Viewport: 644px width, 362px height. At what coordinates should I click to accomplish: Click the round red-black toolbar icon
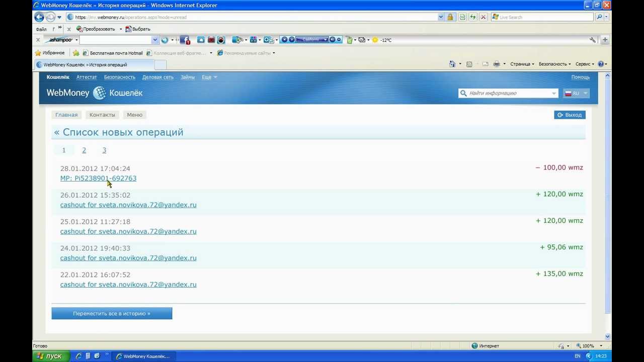click(x=221, y=40)
